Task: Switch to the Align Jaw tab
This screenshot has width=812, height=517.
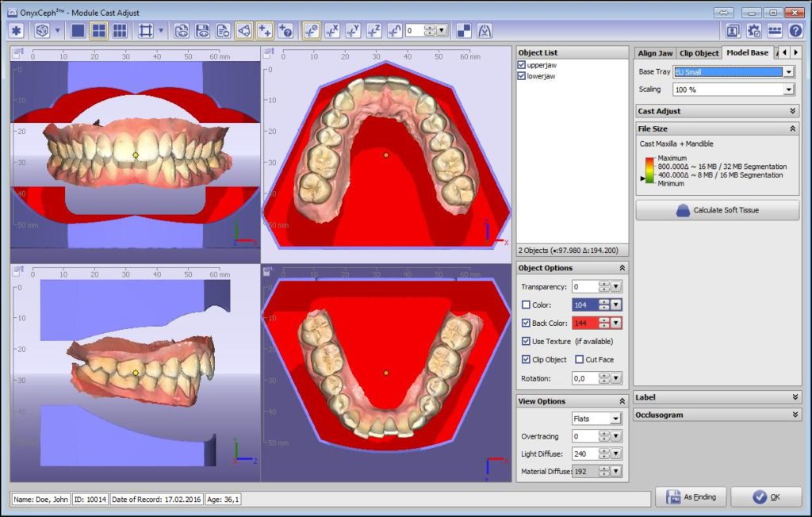Action: (x=655, y=53)
